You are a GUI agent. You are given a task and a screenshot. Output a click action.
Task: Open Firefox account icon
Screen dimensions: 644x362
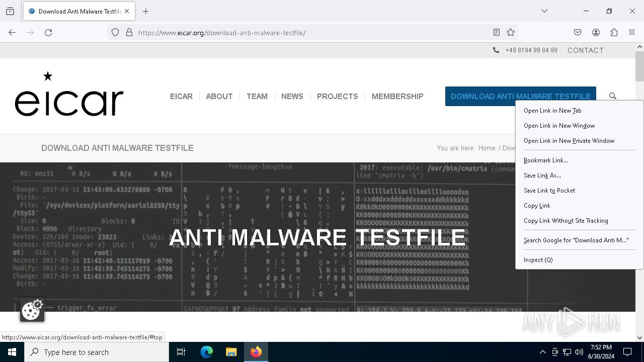596,33
